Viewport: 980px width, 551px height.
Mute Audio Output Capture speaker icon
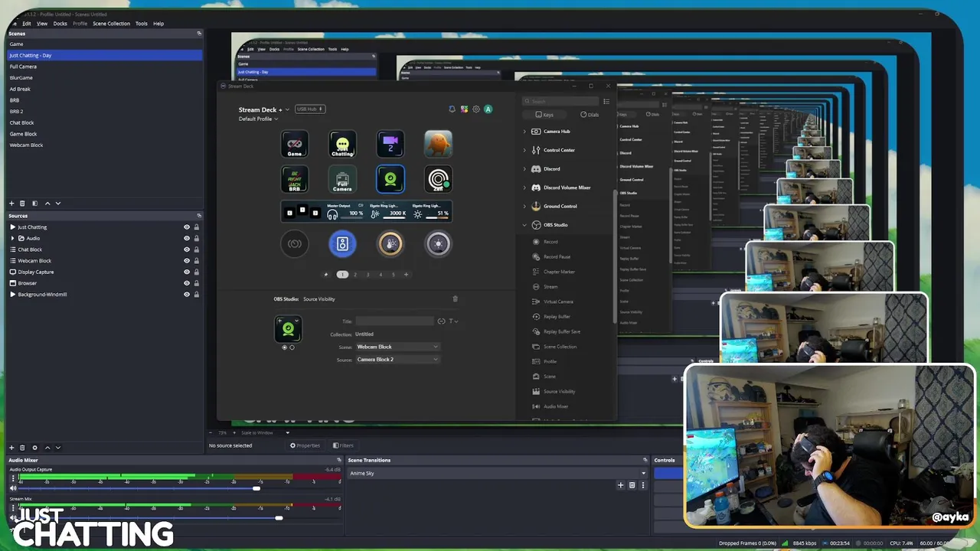click(x=13, y=488)
